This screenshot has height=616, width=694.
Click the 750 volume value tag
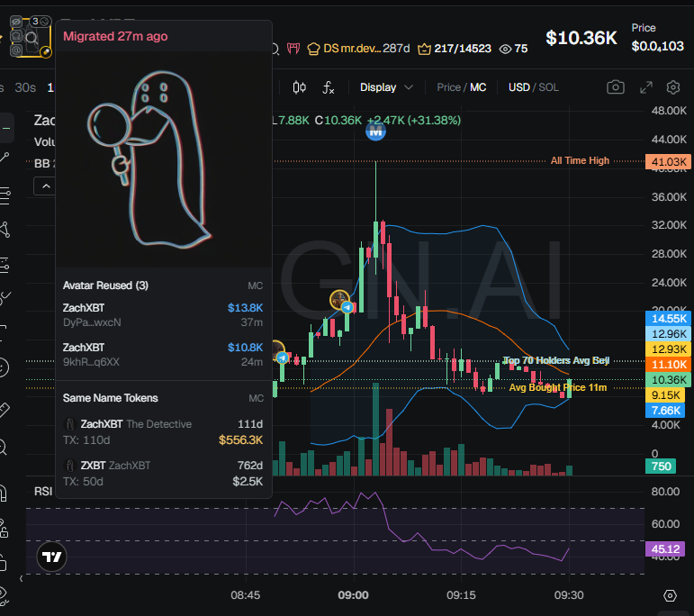[661, 467]
